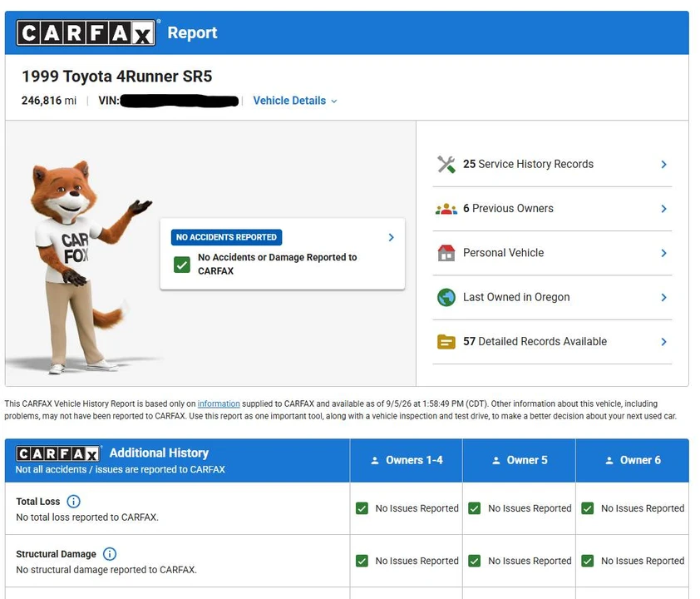The height and width of the screenshot is (599, 700).
Task: Open the chevron on No Accidents Reported card
Action: (391, 237)
